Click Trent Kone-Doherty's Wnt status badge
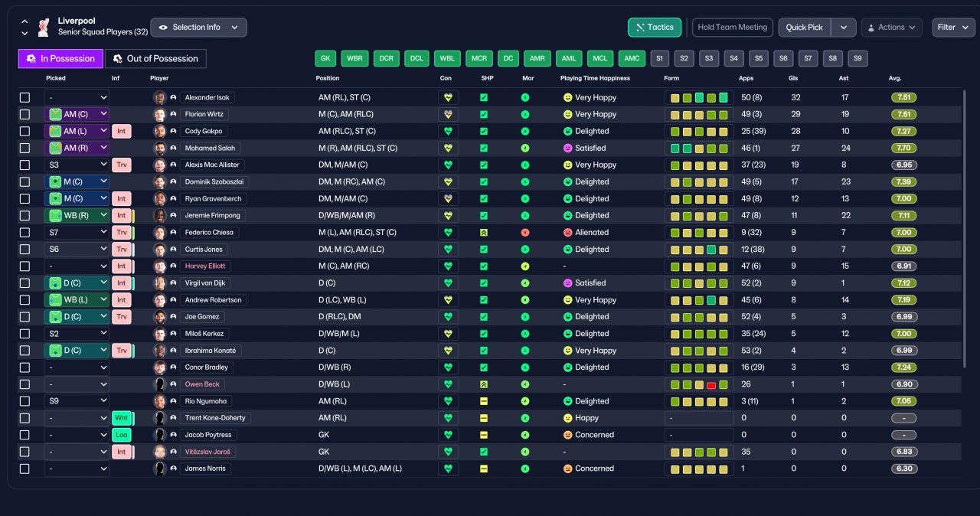980x516 pixels. tap(121, 418)
